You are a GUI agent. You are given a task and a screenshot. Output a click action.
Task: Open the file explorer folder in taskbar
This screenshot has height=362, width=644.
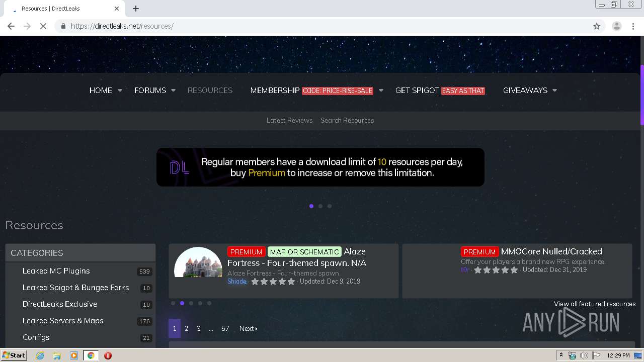[57, 355]
